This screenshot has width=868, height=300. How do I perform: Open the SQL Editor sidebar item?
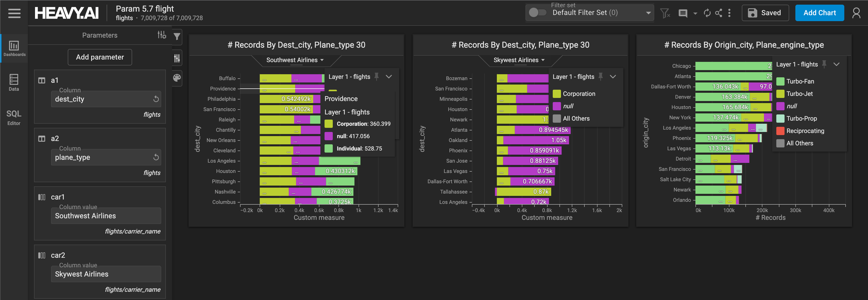14,117
